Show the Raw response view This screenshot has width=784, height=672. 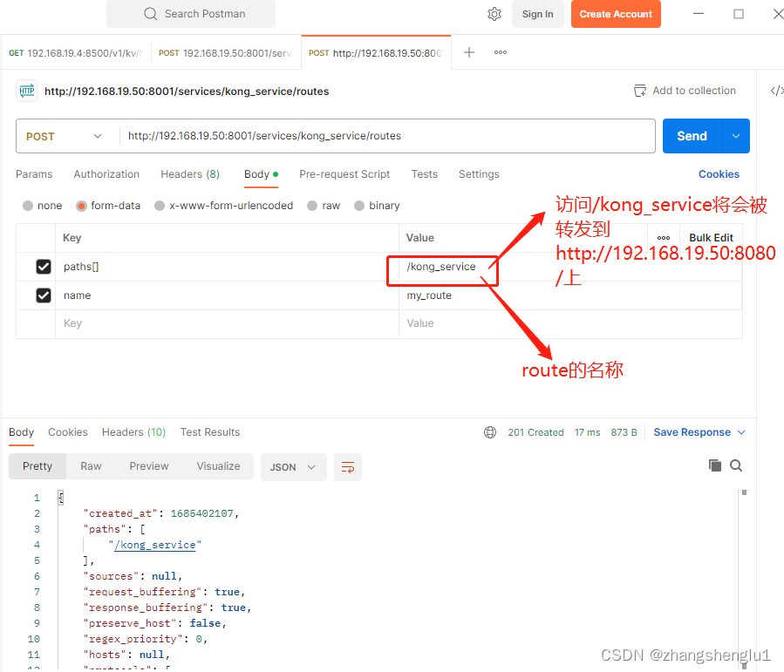click(91, 466)
